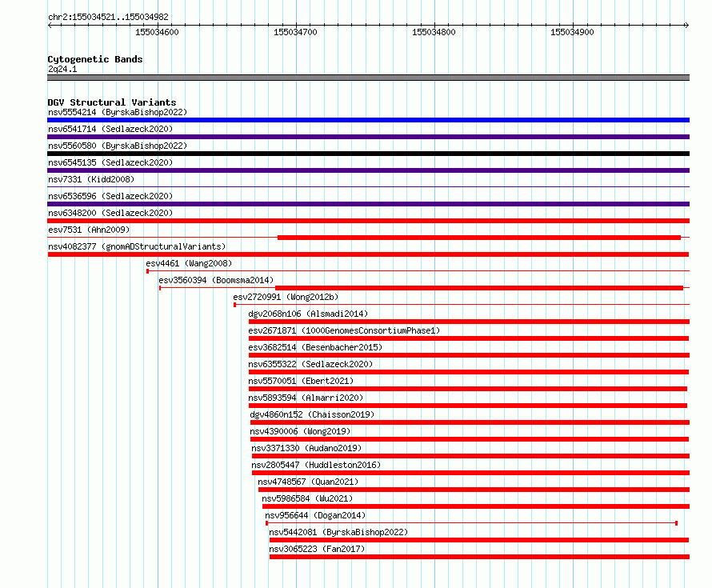712x588 pixels.
Task: Click the 2q24.1 band label
Action: point(62,69)
